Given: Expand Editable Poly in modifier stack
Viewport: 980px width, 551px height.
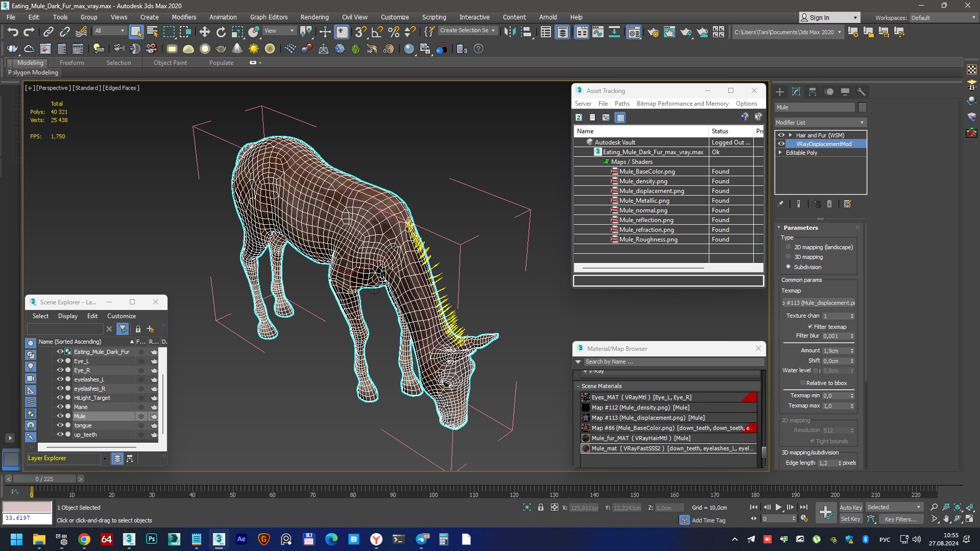Looking at the screenshot, I should (x=780, y=153).
